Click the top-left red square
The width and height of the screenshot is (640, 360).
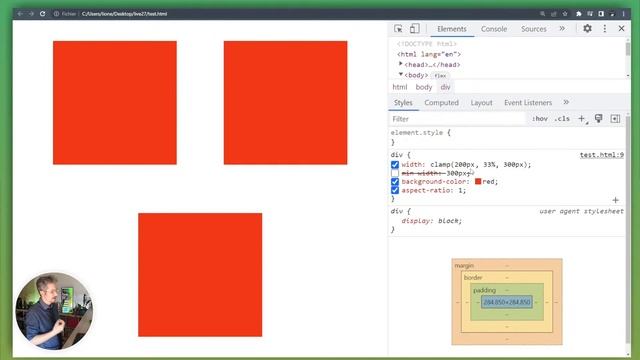click(115, 102)
